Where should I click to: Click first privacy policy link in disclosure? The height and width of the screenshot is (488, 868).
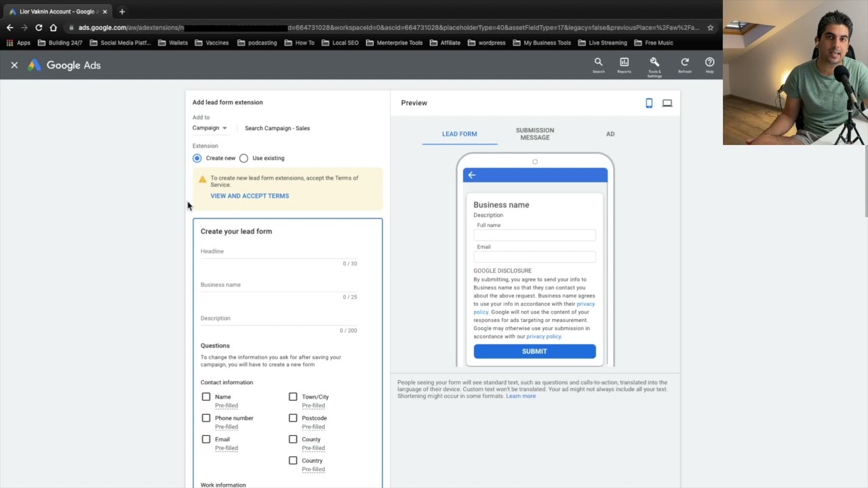535,308
